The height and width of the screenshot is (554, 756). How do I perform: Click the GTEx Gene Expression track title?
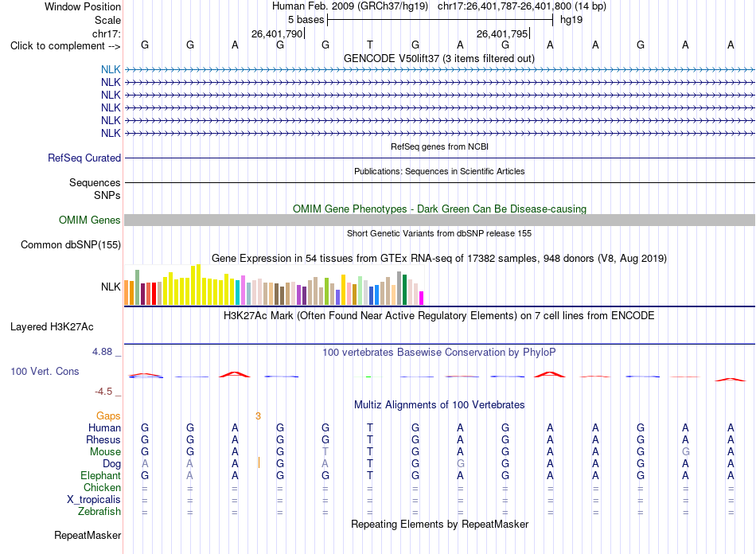tap(439, 259)
